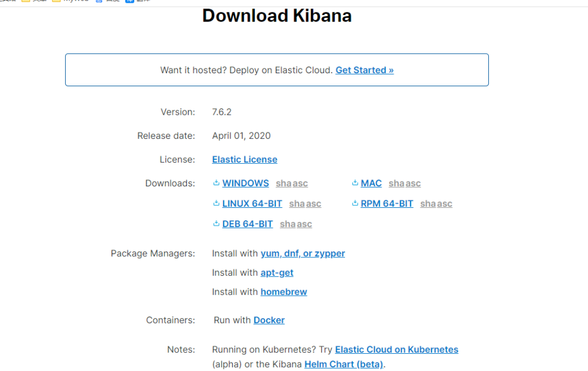Follow the homebrew install link
588x371 pixels.
tap(283, 292)
